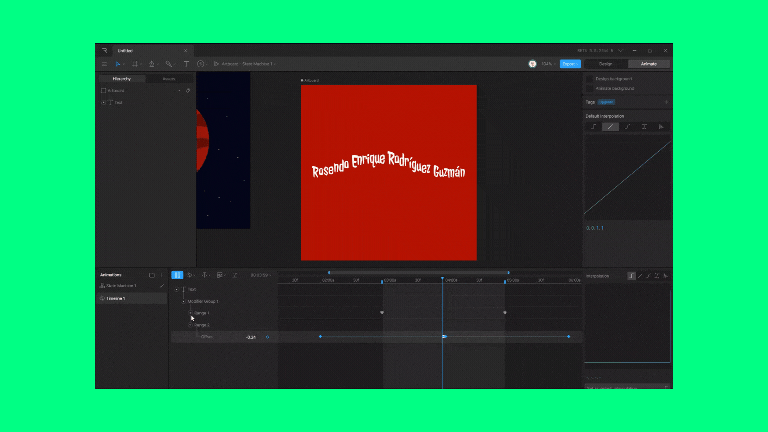Click the user avatar icon

pos(532,63)
